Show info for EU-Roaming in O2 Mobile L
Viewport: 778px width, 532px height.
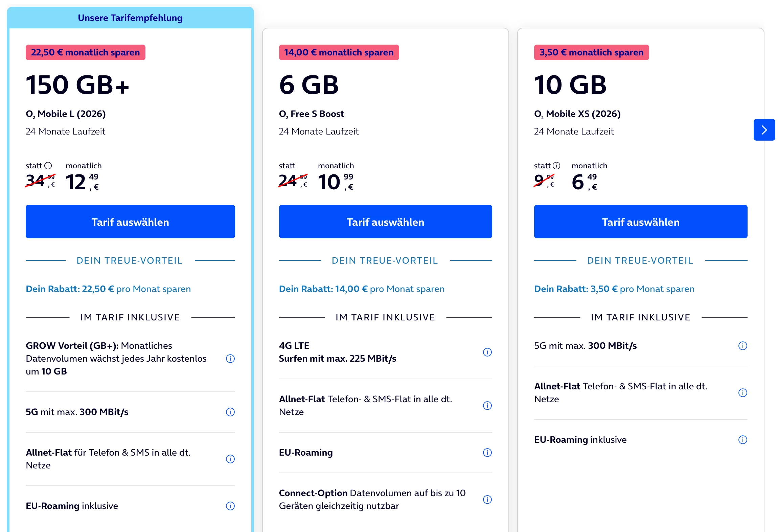[230, 506]
